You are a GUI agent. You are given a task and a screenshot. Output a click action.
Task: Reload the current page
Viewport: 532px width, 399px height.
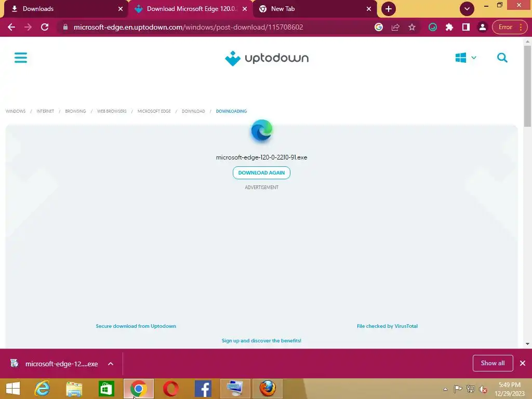45,27
